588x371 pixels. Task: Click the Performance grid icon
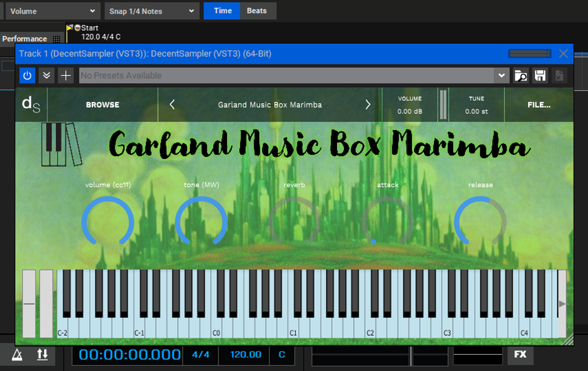pos(56,39)
